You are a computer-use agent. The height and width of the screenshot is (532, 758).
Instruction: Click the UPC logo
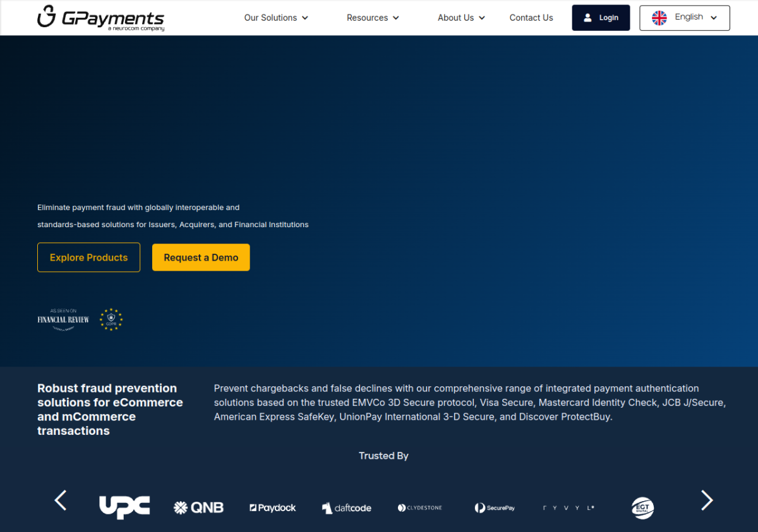click(x=124, y=507)
